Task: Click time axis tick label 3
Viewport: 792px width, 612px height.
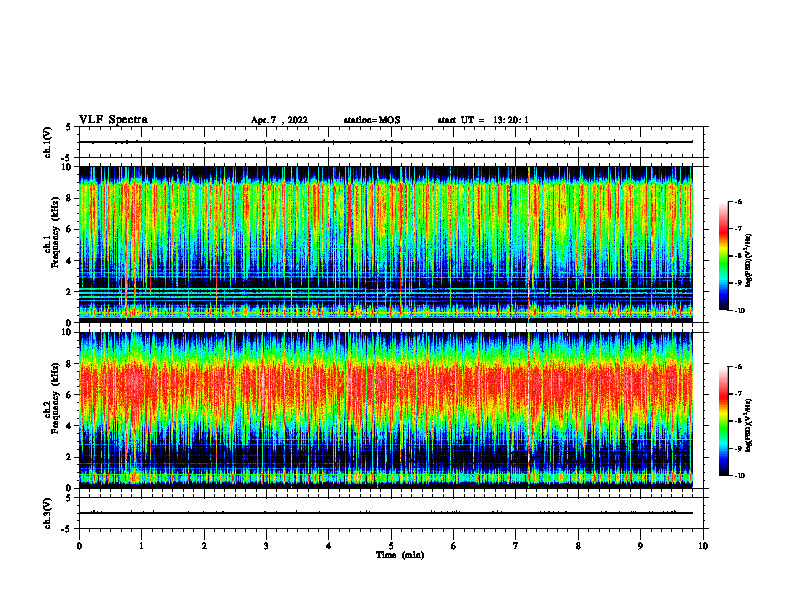Action: click(266, 546)
